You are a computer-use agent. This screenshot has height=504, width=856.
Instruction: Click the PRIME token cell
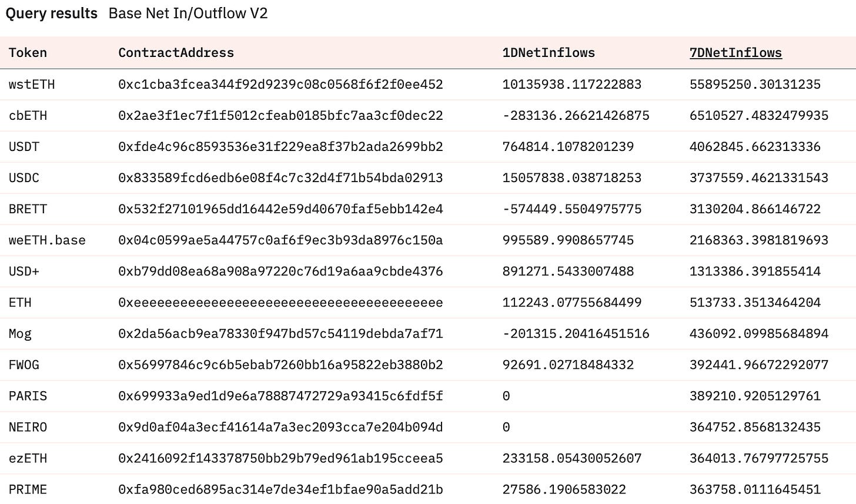[28, 489]
